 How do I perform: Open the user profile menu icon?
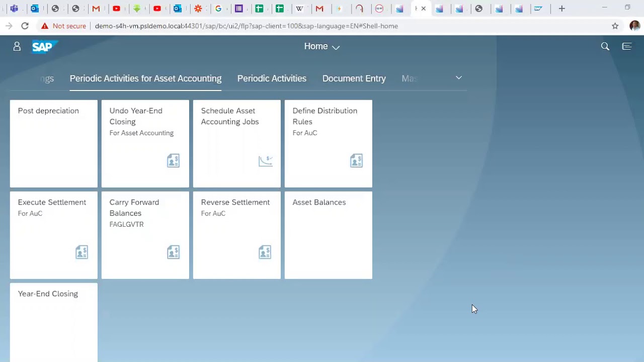click(x=17, y=46)
